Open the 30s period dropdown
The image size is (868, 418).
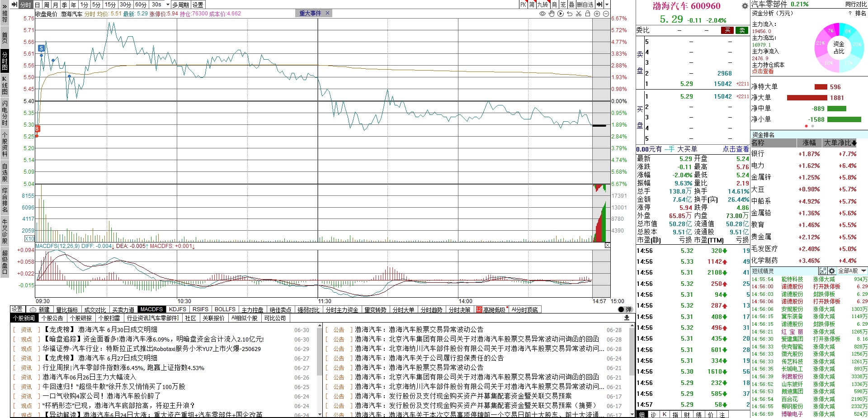coord(168,5)
